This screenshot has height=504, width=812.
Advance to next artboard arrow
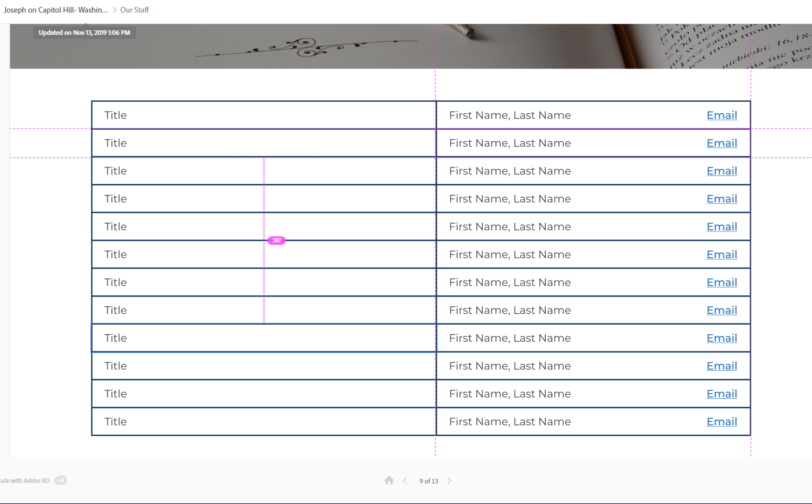click(x=449, y=481)
